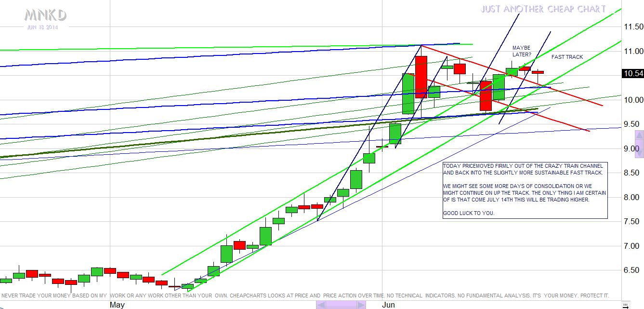
Task: Select the MAYBE LATER? text annotation
Action: [521, 51]
